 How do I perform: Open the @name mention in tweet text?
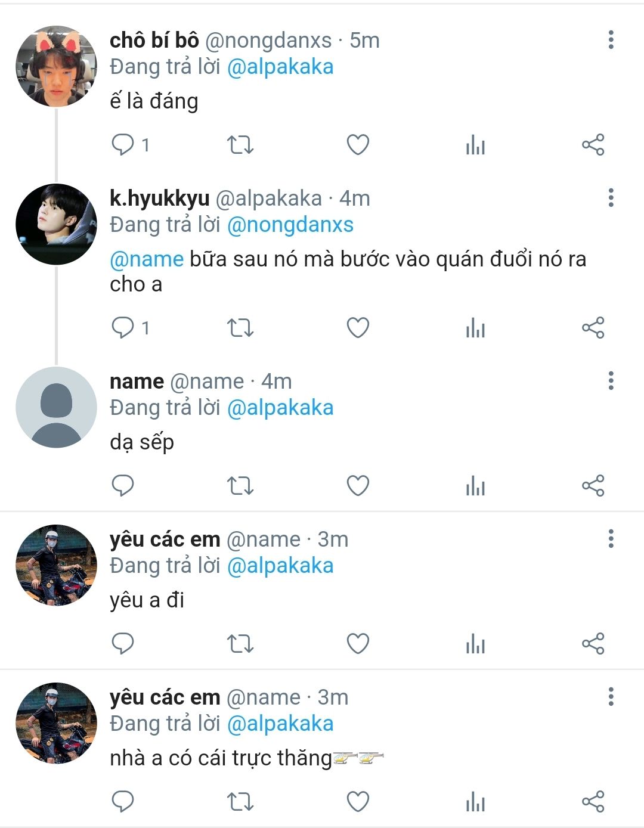click(147, 259)
